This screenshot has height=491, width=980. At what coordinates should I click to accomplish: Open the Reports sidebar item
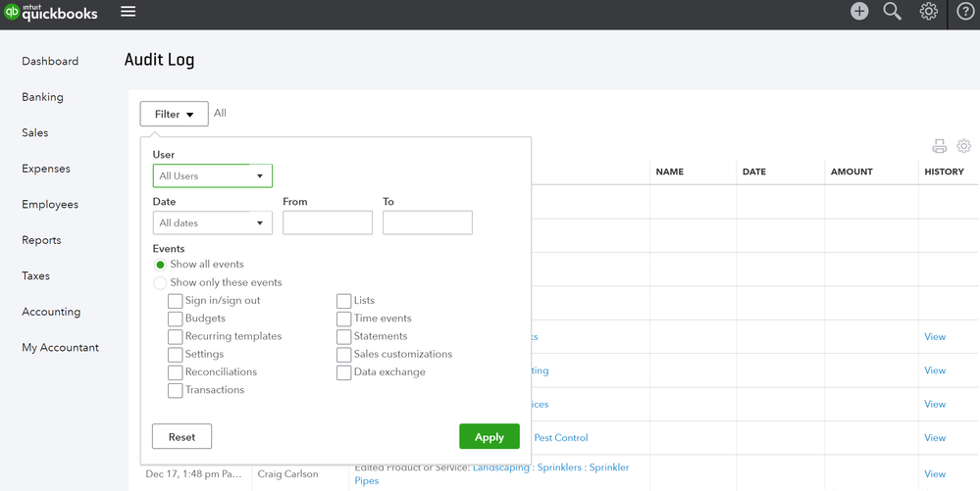tap(41, 240)
